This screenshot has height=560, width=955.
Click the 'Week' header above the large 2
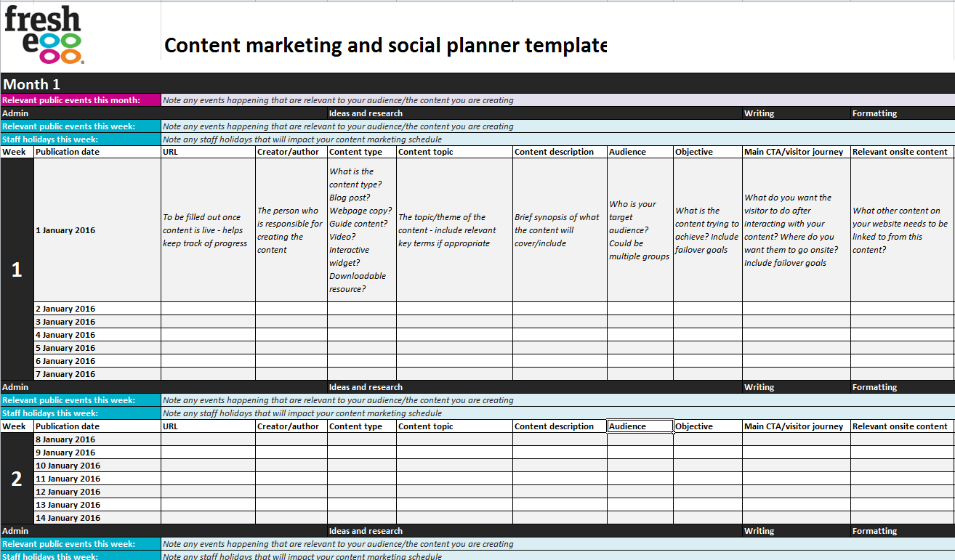pyautogui.click(x=17, y=426)
